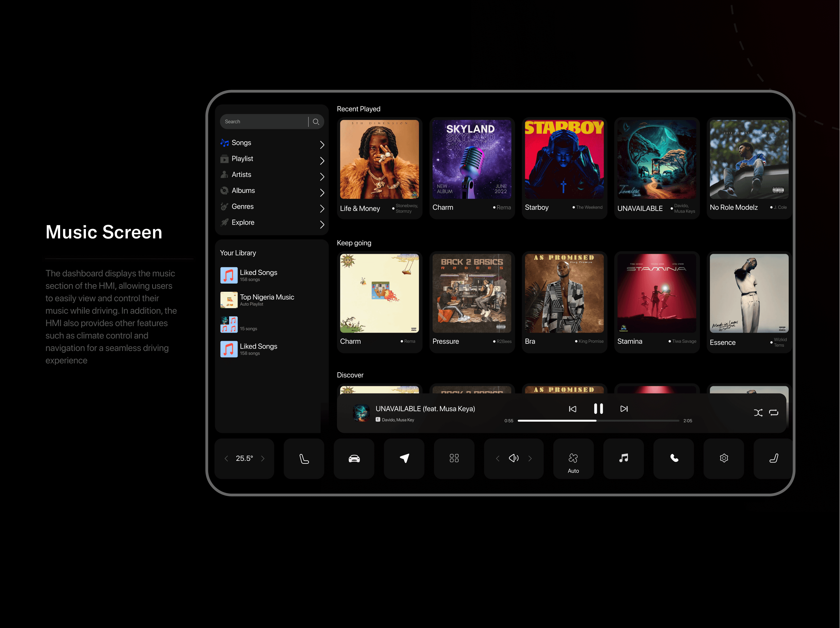This screenshot has width=840, height=628.
Task: Toggle repeat playback
Action: 774,413
